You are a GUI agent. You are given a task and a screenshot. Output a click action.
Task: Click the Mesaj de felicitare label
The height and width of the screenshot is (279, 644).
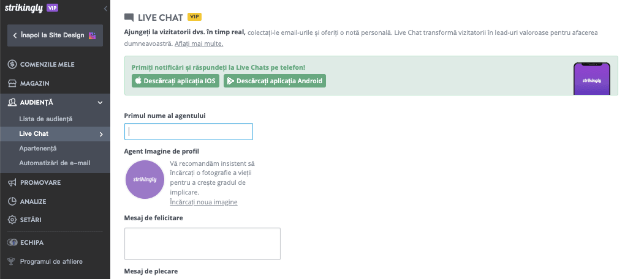[x=154, y=218]
